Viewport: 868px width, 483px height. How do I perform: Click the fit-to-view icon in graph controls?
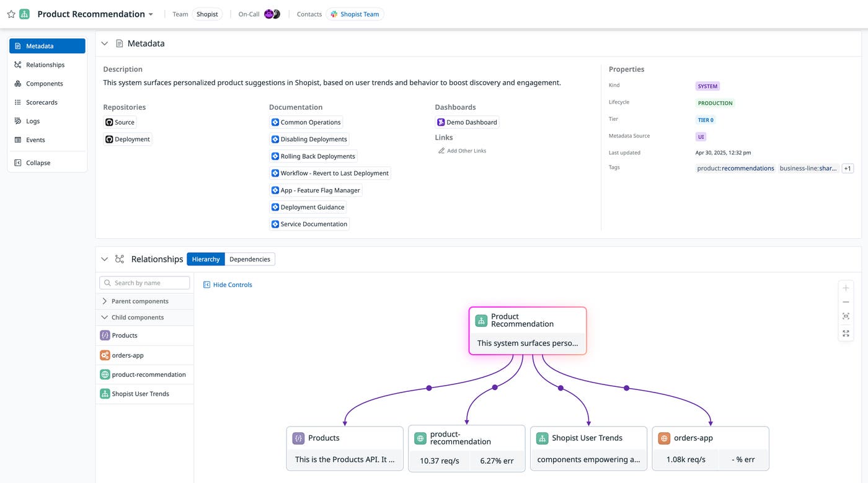846,317
